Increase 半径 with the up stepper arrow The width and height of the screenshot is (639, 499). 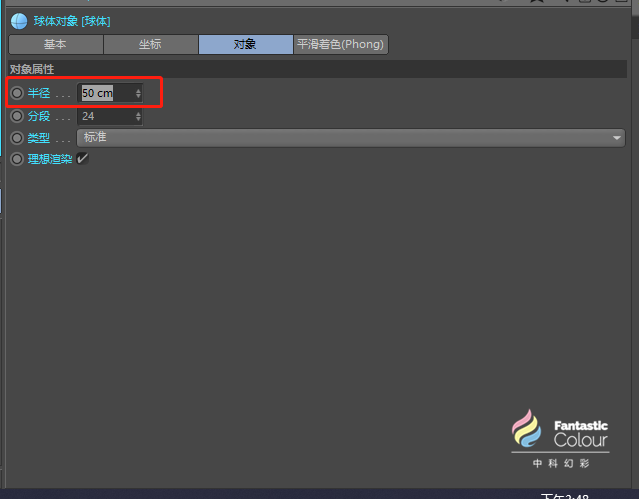pos(139,90)
